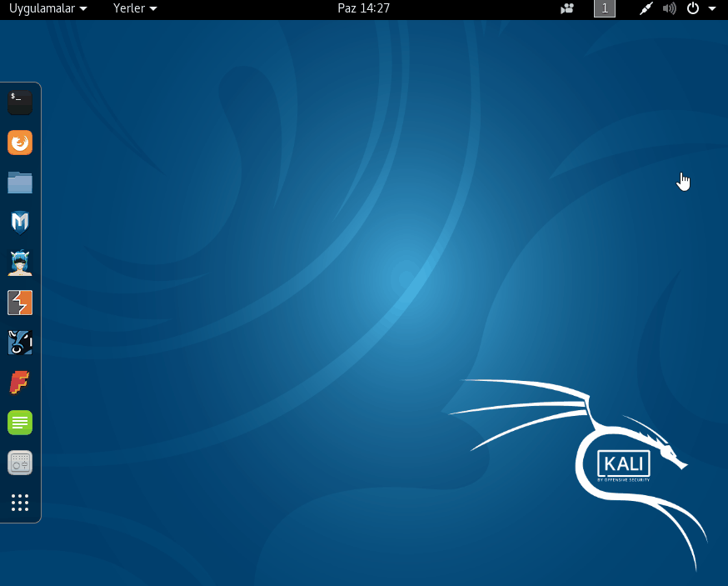Open the network connection indicator

(646, 8)
